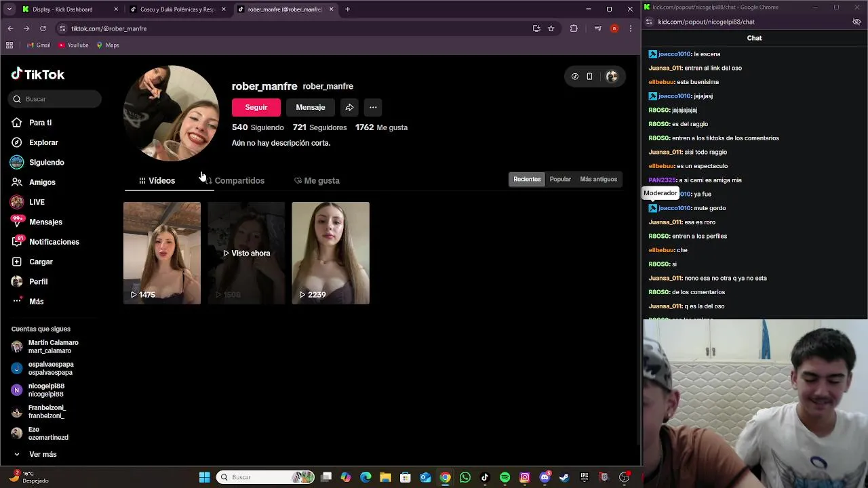Go back in browser history

tap(10, 28)
